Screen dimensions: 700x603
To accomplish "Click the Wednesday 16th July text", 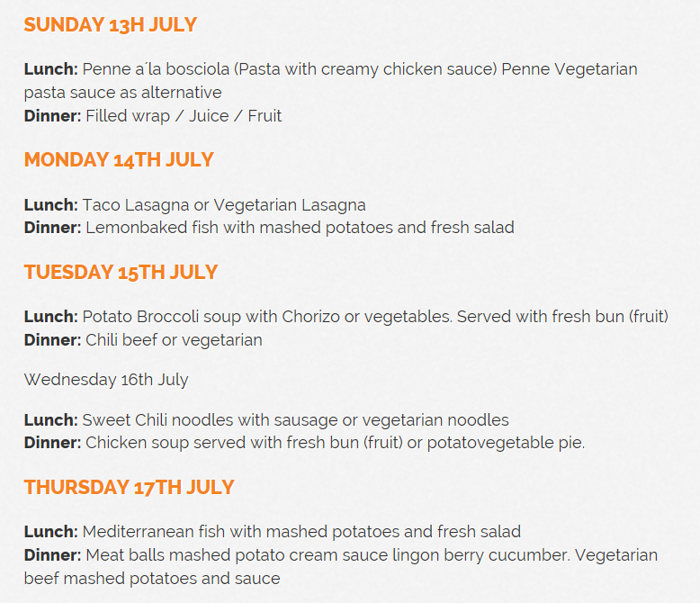I will tap(106, 380).
